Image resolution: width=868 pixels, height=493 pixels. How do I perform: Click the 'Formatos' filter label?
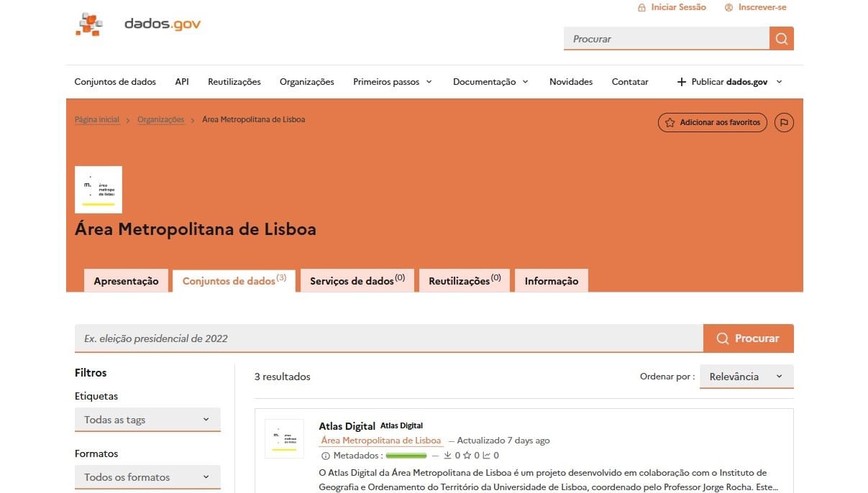tap(96, 453)
